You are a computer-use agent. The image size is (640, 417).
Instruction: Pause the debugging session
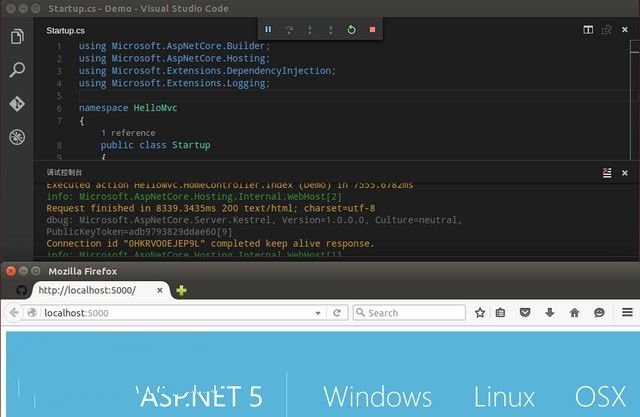pyautogui.click(x=268, y=29)
